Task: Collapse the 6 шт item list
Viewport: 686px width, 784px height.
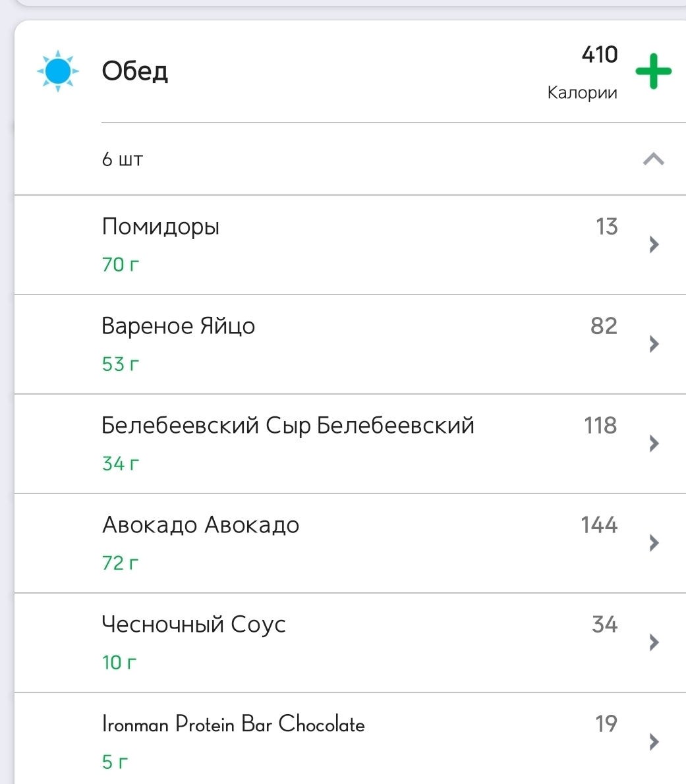Action: pyautogui.click(x=653, y=159)
